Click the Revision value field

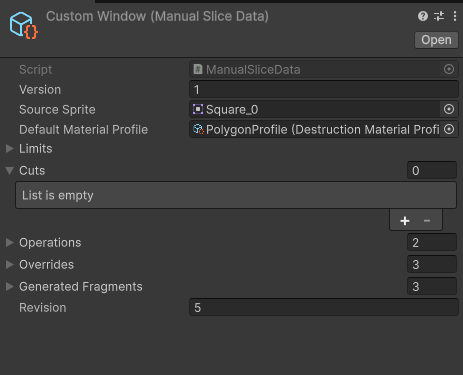coord(324,307)
